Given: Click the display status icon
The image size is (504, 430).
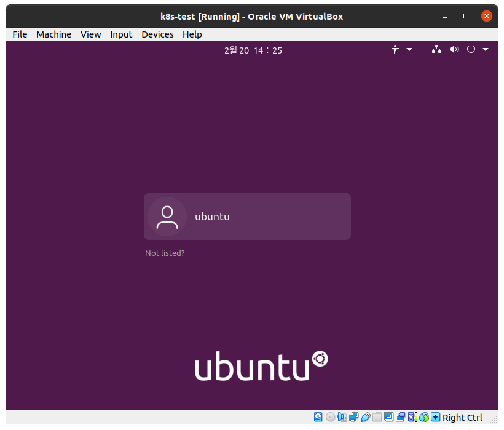Looking at the screenshot, I should [x=388, y=417].
